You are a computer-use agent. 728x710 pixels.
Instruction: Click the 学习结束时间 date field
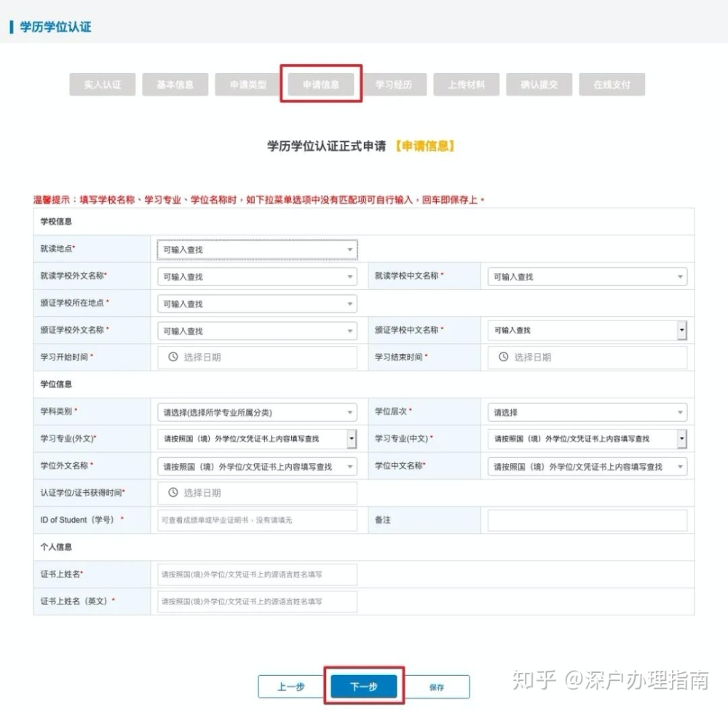coord(587,357)
